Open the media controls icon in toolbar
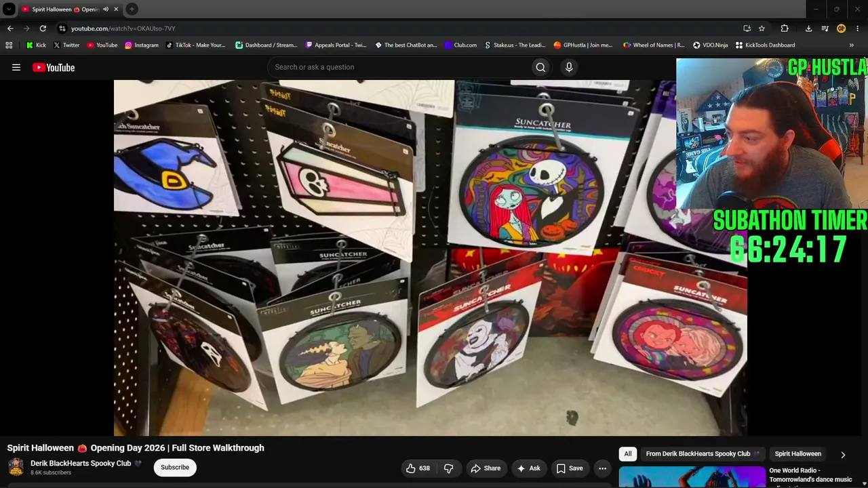Image resolution: width=868 pixels, height=488 pixels. tap(825, 28)
